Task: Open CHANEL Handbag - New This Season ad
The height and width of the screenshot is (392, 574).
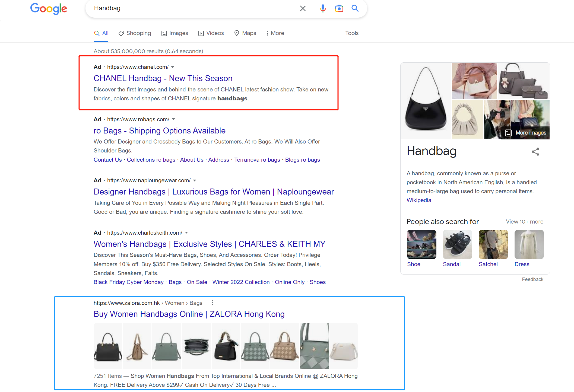Action: click(x=163, y=78)
